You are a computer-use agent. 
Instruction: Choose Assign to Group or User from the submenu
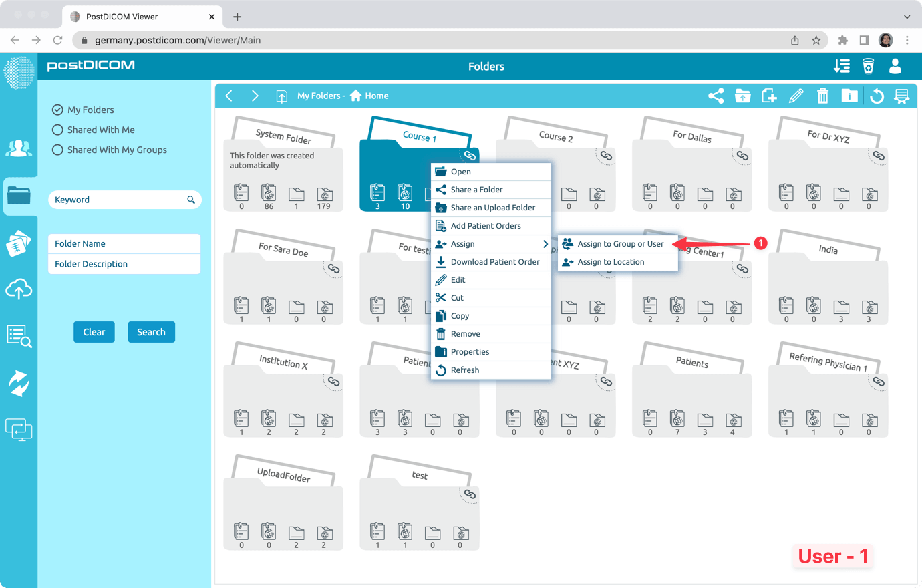click(x=618, y=243)
